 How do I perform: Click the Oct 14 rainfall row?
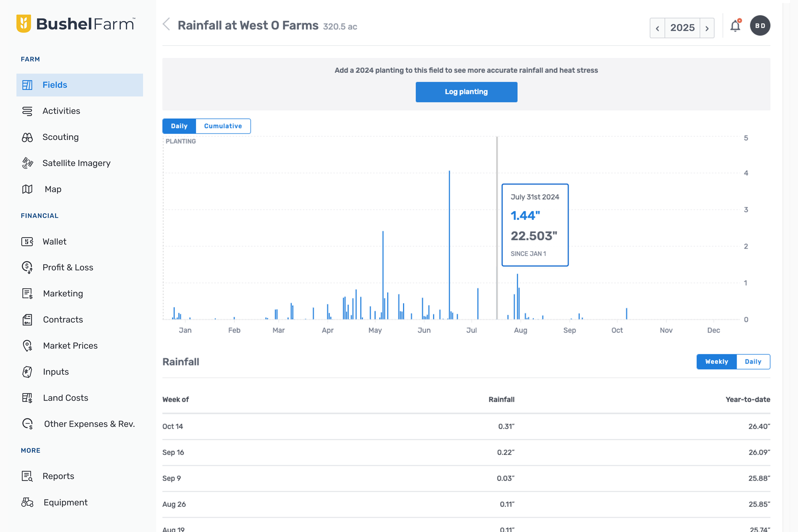pyautogui.click(x=466, y=427)
